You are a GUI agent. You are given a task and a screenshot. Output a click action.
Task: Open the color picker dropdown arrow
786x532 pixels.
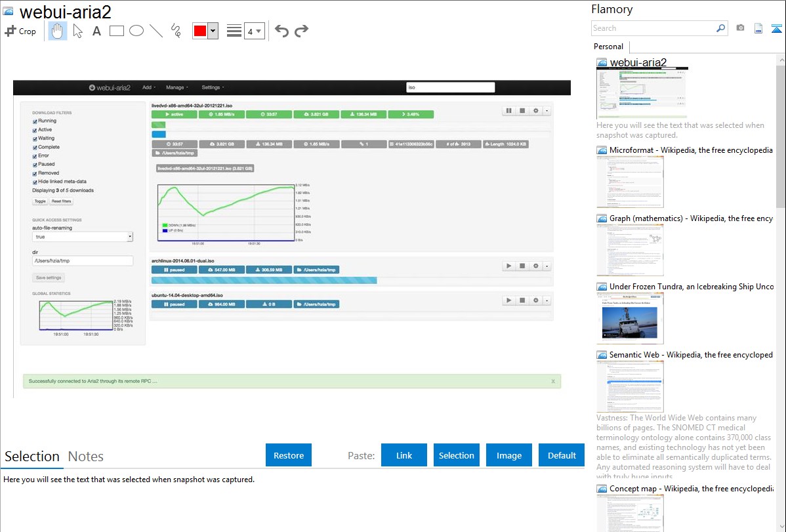213,31
